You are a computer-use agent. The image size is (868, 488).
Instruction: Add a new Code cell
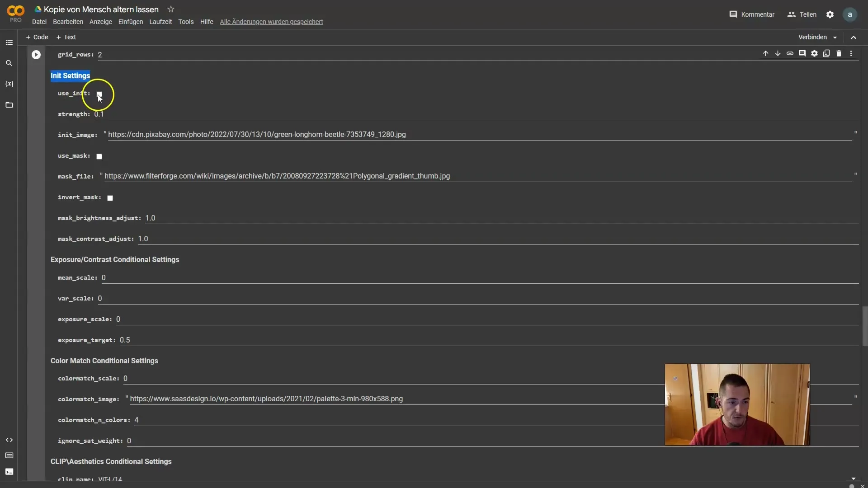(x=37, y=37)
